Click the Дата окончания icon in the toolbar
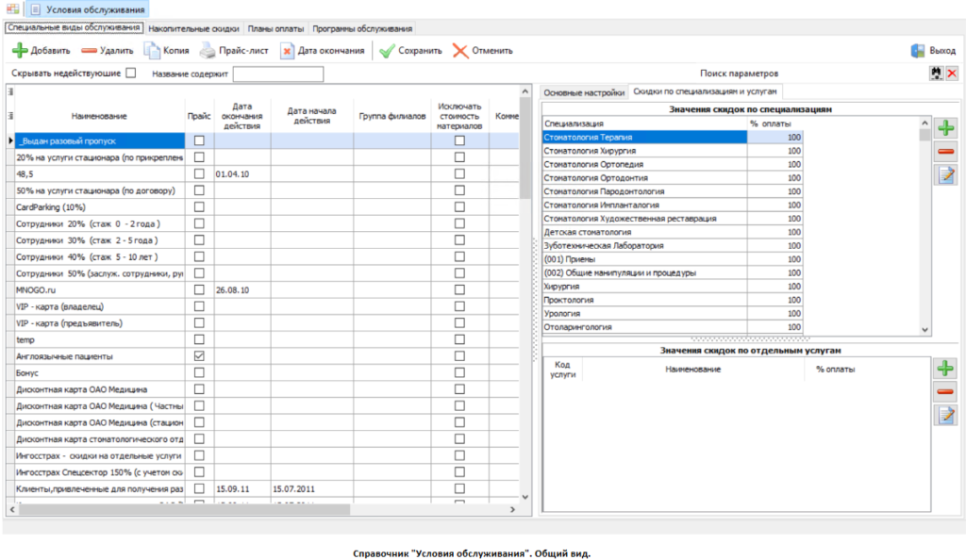Image resolution: width=966 pixels, height=560 pixels. [x=288, y=51]
